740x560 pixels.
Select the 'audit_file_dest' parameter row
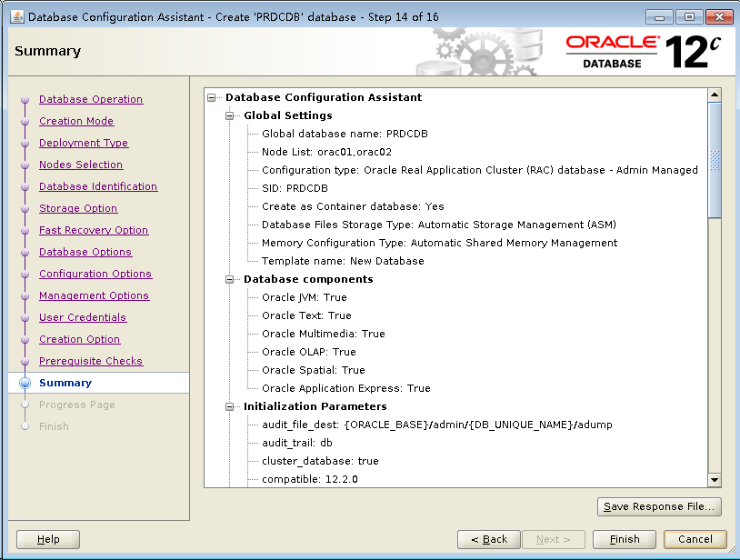click(x=437, y=425)
